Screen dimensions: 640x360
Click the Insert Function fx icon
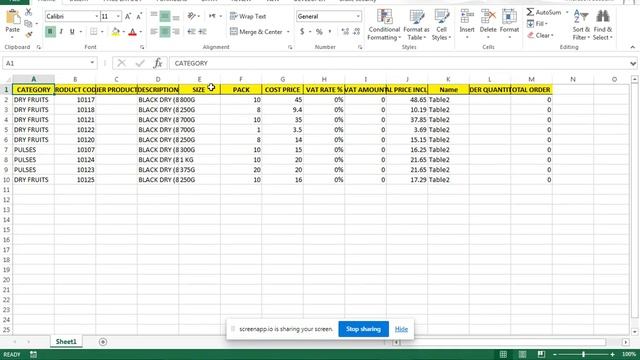tap(158, 63)
